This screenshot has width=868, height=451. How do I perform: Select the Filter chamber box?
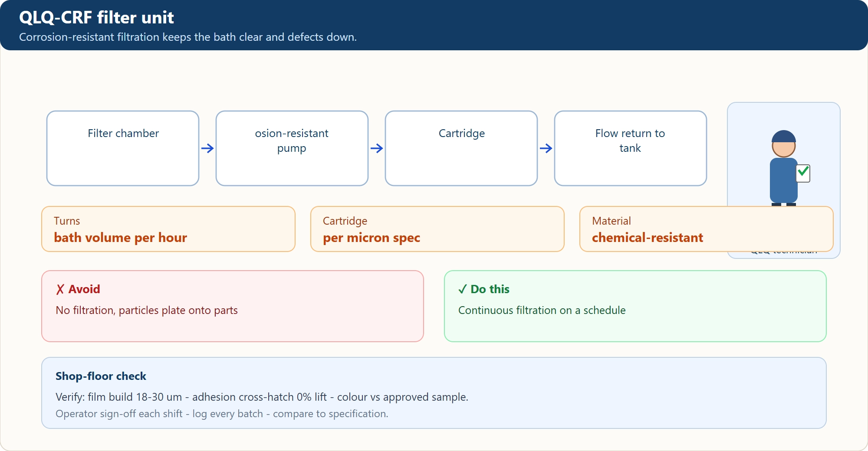tap(123, 148)
